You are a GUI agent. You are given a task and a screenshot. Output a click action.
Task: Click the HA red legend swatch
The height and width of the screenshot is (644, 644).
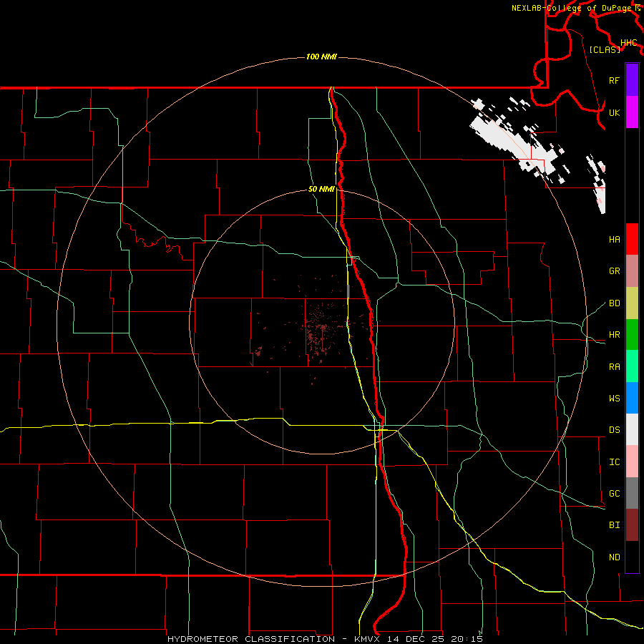(632, 239)
